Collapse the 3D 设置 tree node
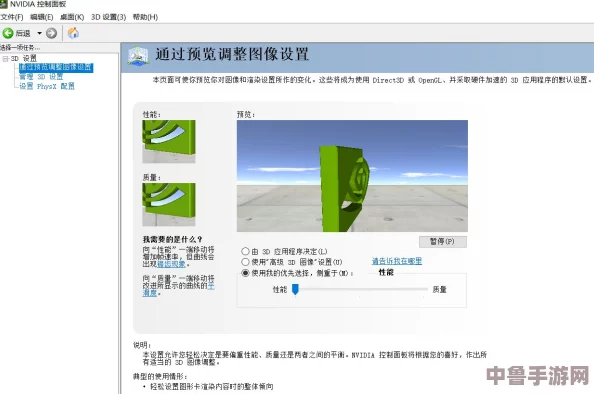Viewport: 594px width, 394px height. tap(5, 59)
